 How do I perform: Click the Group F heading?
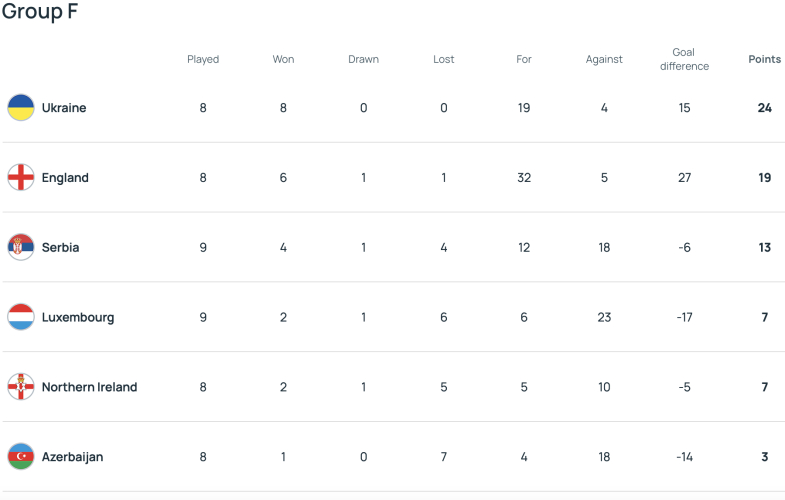pyautogui.click(x=40, y=11)
